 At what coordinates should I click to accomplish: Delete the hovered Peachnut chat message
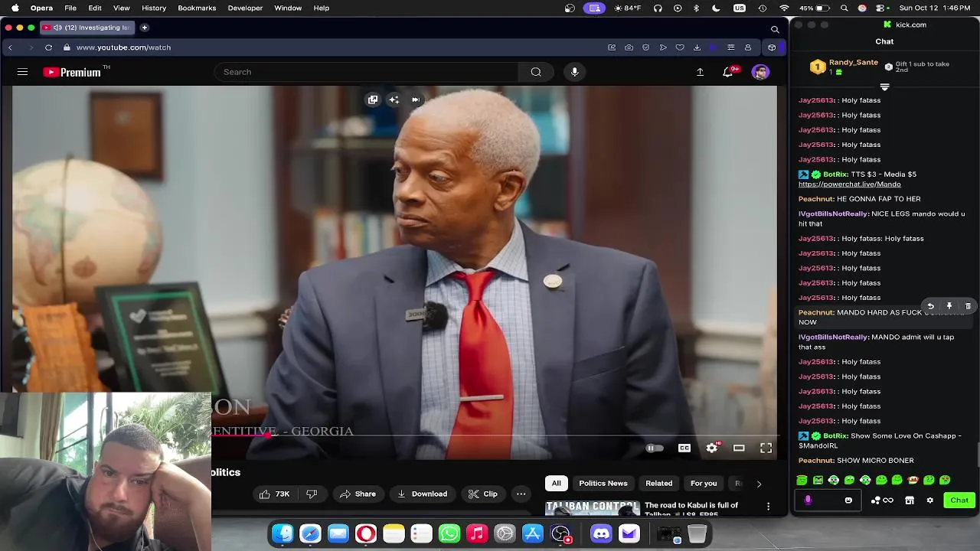pyautogui.click(x=968, y=306)
